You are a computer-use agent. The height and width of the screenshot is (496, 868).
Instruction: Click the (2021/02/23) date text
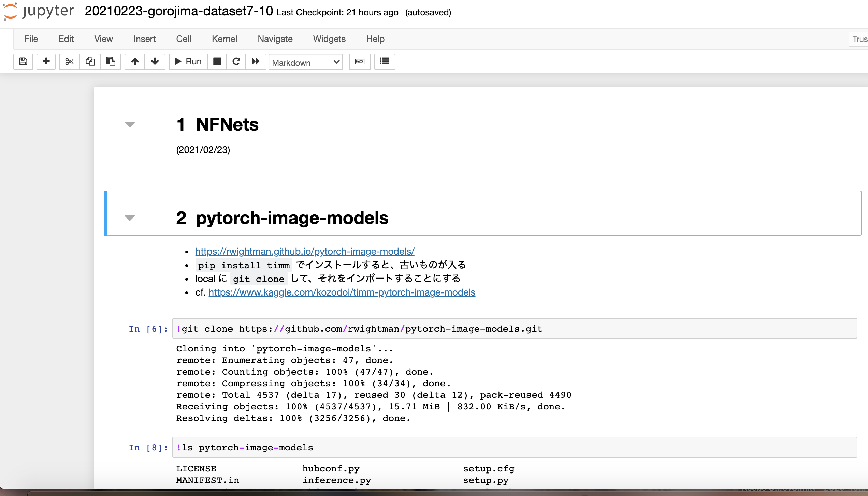click(203, 150)
